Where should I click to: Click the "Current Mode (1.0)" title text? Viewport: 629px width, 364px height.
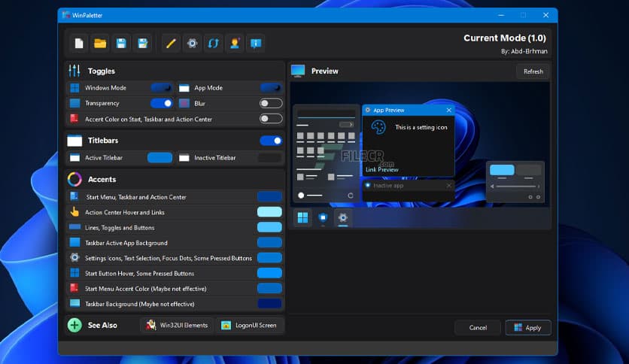505,38
